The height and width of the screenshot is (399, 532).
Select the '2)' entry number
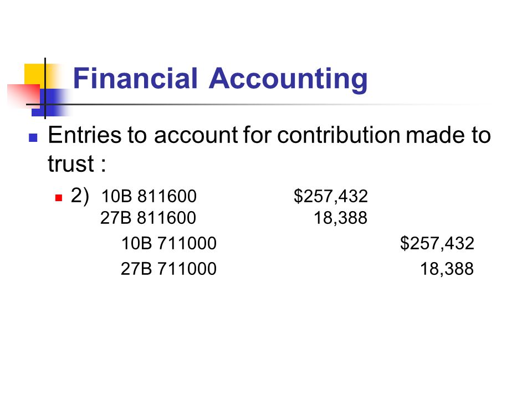tap(80, 196)
